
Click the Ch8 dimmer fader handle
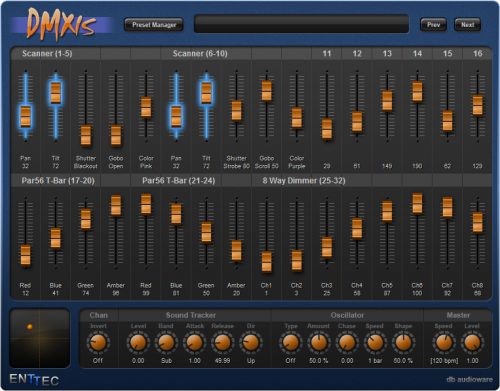[478, 222]
